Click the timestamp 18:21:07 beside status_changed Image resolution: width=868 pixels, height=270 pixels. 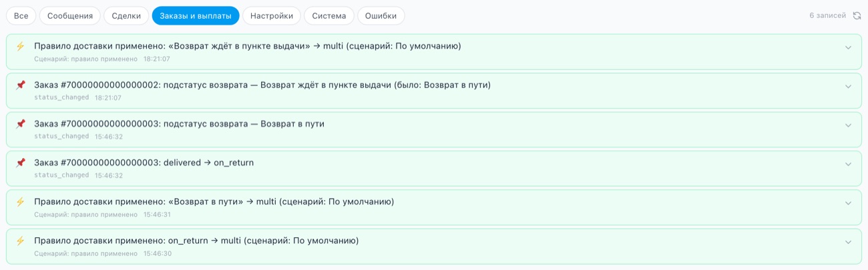108,98
